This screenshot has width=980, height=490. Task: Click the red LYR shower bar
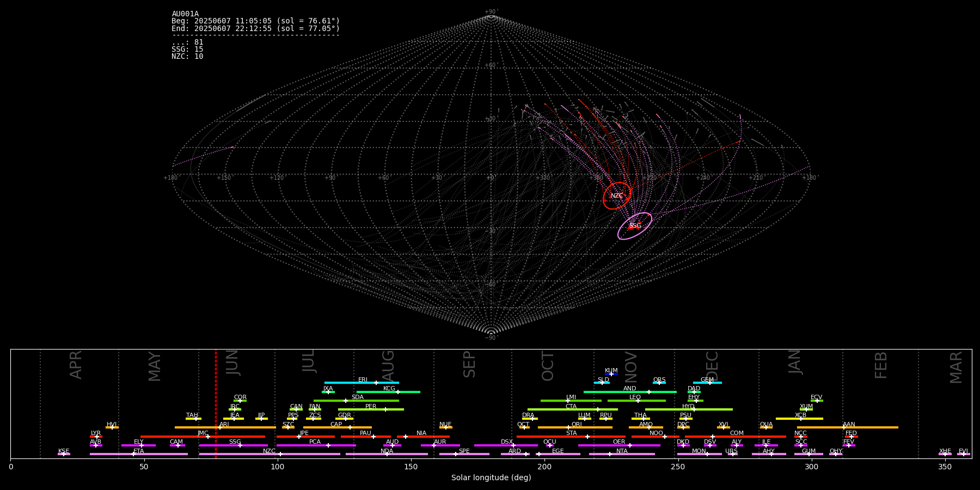coord(96,437)
